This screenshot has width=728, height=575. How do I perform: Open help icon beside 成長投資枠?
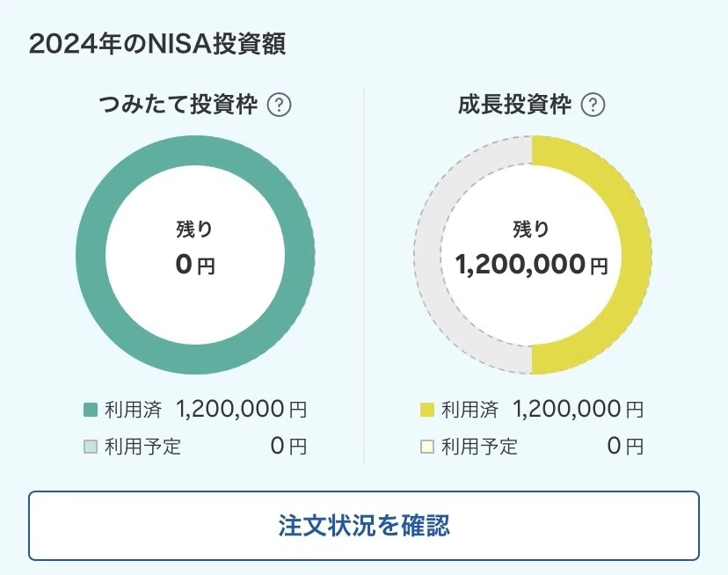(593, 105)
